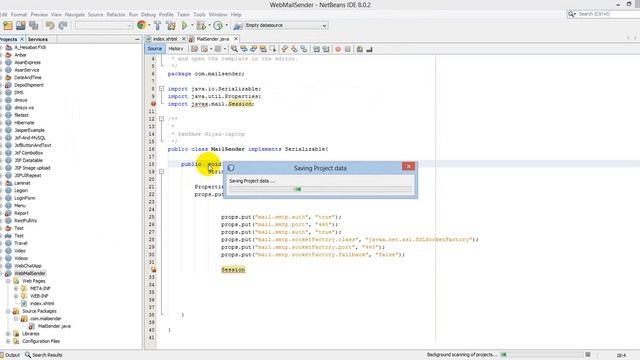
Task: Open the Window menu
Action: coord(218,14)
